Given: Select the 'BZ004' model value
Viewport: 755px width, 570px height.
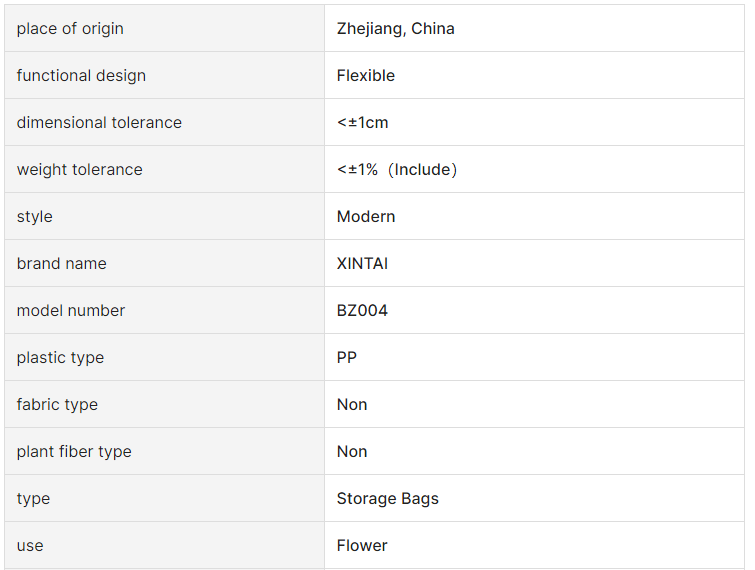Looking at the screenshot, I should (362, 311).
